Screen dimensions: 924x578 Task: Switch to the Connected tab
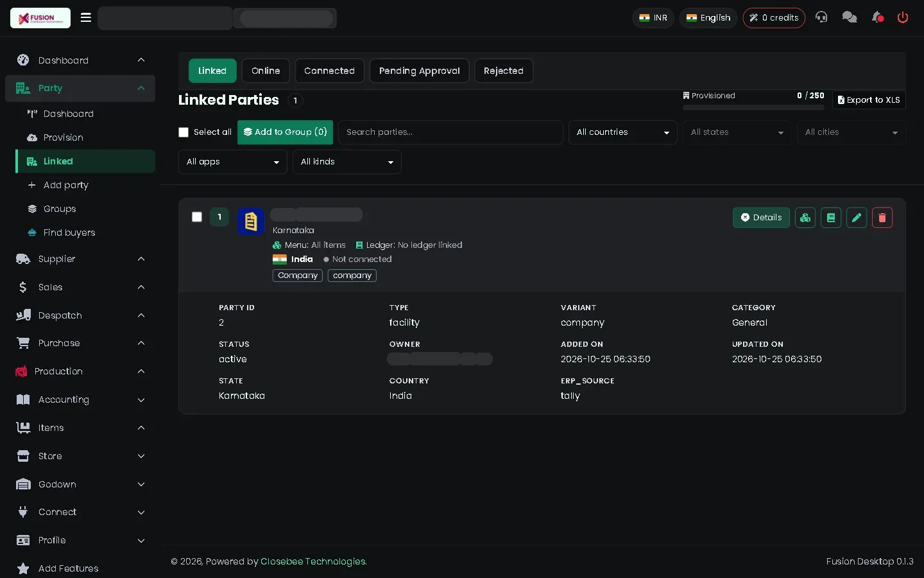point(329,71)
